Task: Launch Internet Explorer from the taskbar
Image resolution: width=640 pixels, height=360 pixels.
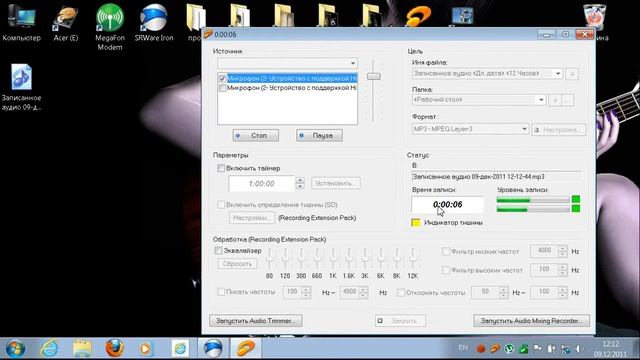Action: click(49, 349)
